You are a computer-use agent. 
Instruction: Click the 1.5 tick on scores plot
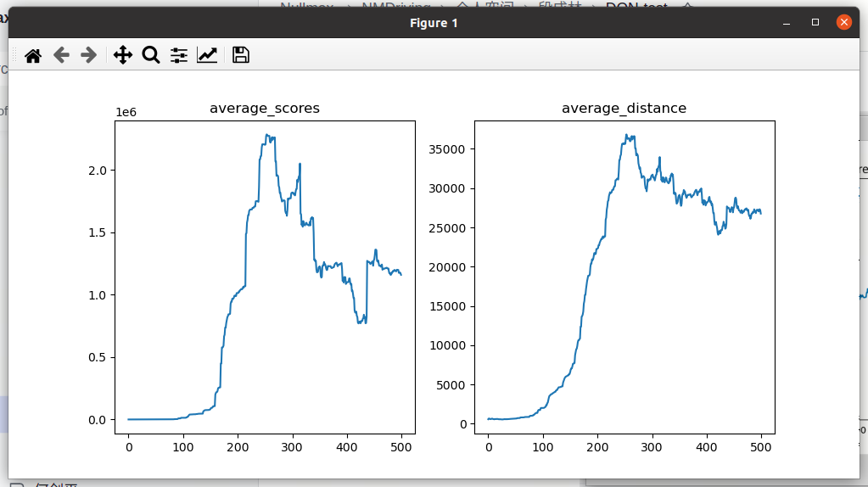[98, 233]
